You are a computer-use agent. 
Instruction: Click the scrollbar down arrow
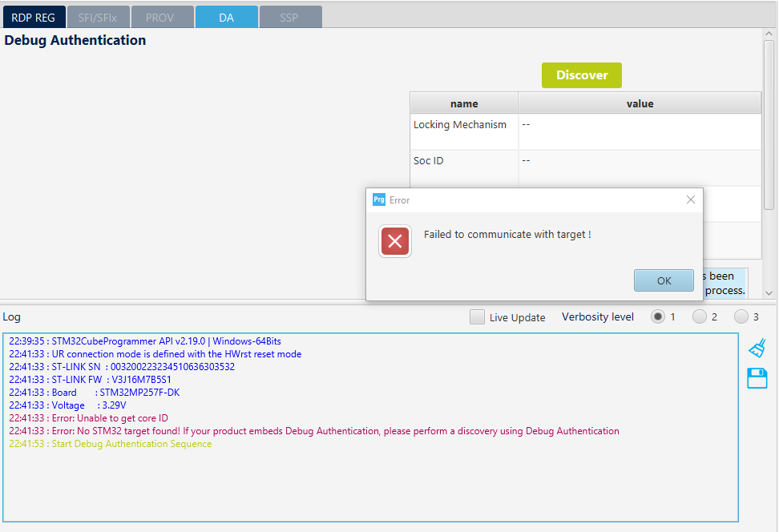[x=767, y=294]
